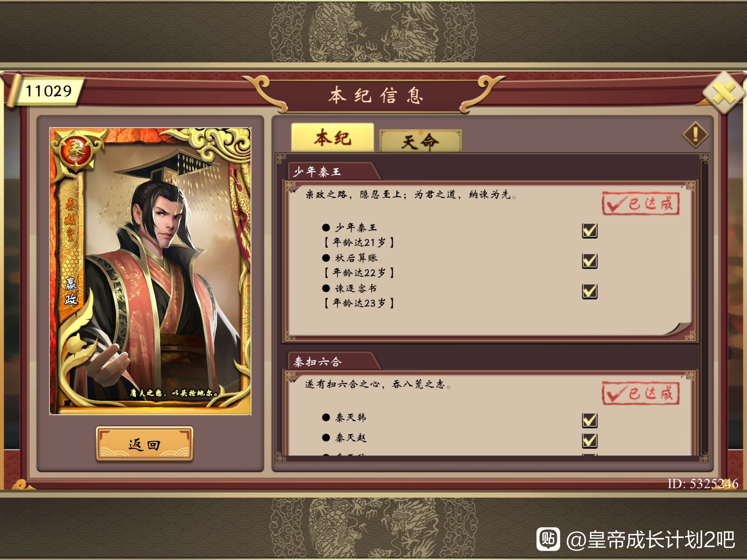Select the 少年秦王 bullet objective
The height and width of the screenshot is (560, 747).
[350, 227]
